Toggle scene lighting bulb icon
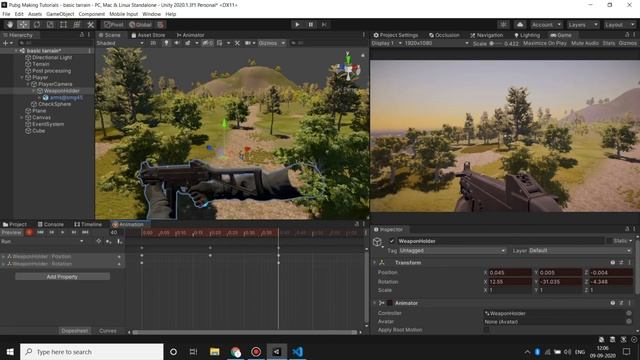Viewport: 640px width, 360px height. pyautogui.click(x=166, y=43)
